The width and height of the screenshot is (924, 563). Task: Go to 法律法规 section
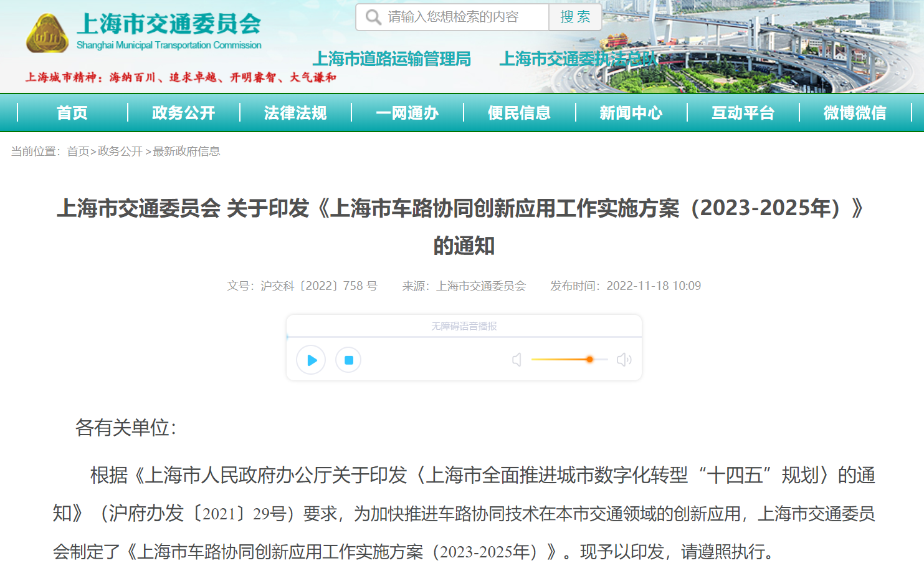point(295,113)
